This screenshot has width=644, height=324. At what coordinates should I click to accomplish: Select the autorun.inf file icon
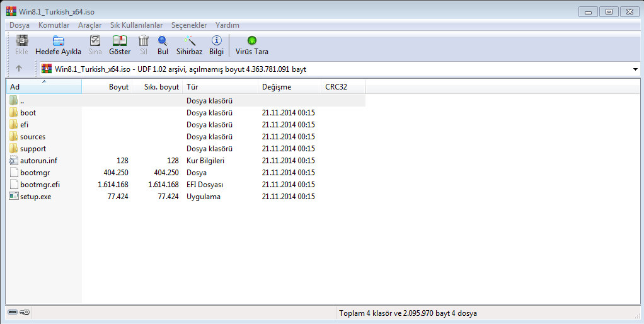(14, 161)
